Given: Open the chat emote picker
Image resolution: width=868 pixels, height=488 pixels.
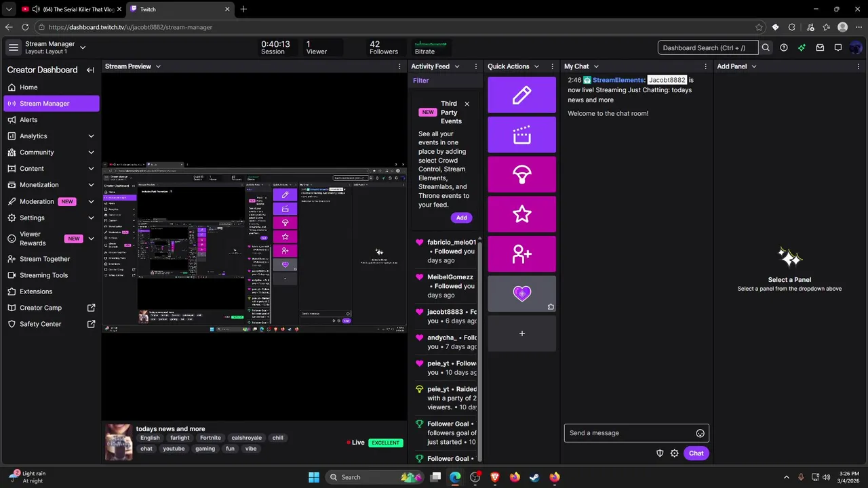Looking at the screenshot, I should pyautogui.click(x=701, y=433).
